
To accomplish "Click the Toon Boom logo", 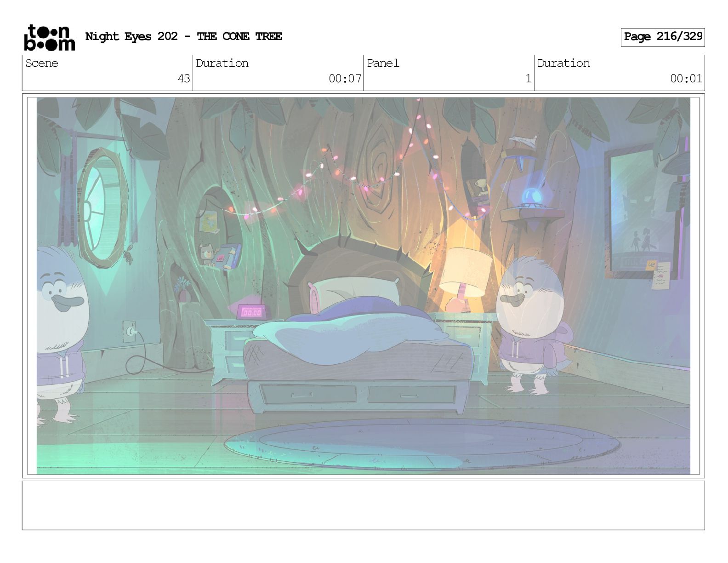I will click(x=49, y=37).
